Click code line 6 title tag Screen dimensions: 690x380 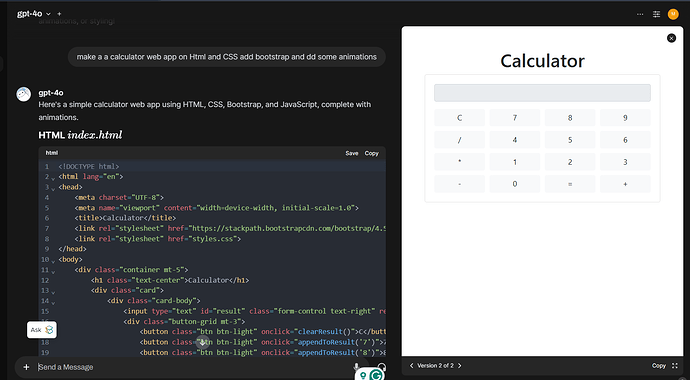[125, 218]
